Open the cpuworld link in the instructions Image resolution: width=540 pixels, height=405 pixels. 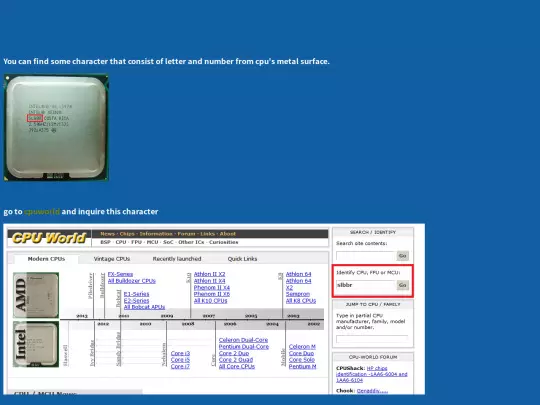coord(42,211)
